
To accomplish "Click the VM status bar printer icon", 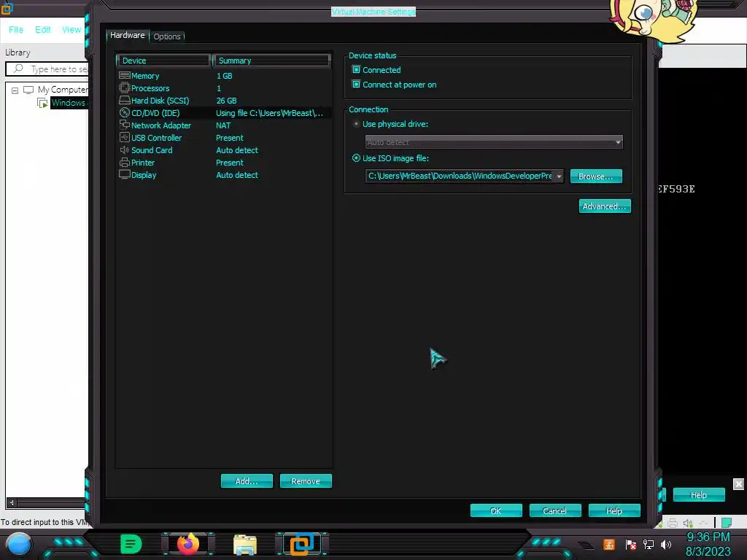I will [x=673, y=523].
